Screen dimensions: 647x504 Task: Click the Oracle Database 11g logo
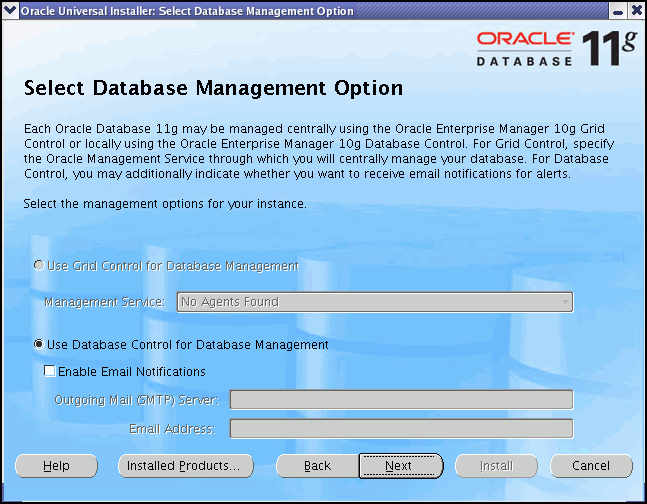click(x=555, y=48)
